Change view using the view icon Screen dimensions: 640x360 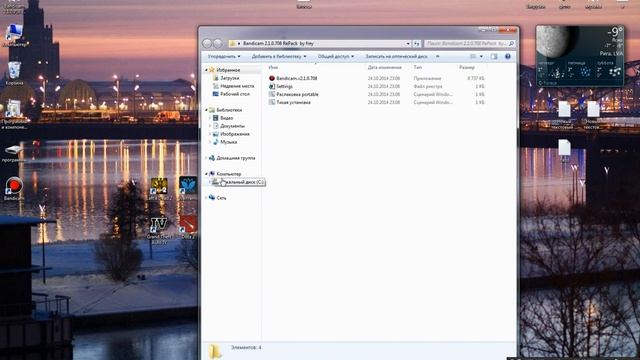pyautogui.click(x=473, y=56)
